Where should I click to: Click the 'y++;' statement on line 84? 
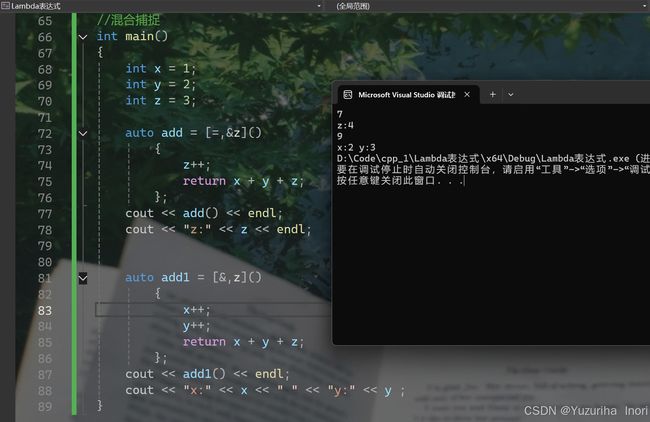tap(197, 326)
